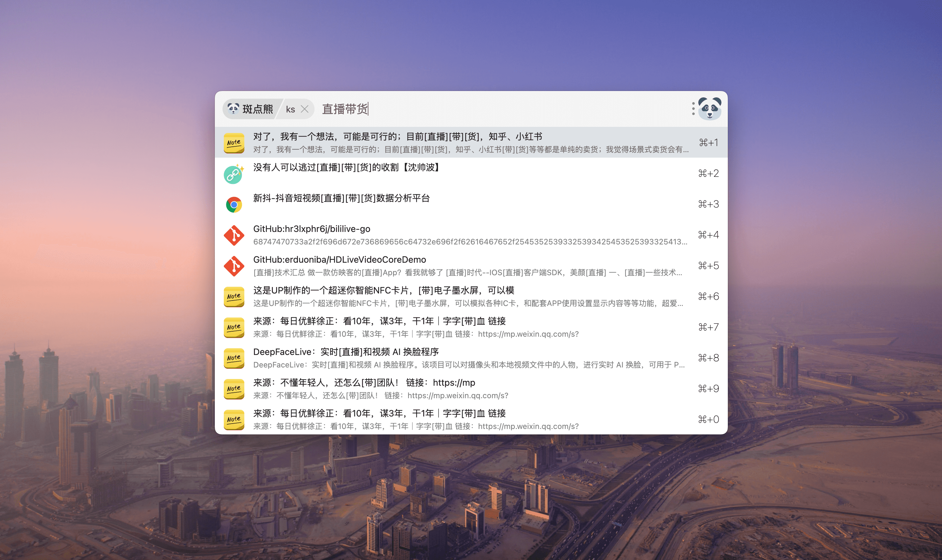The height and width of the screenshot is (560, 942).
Task: Click the Note icon of the NFC卡片 result
Action: point(234,297)
